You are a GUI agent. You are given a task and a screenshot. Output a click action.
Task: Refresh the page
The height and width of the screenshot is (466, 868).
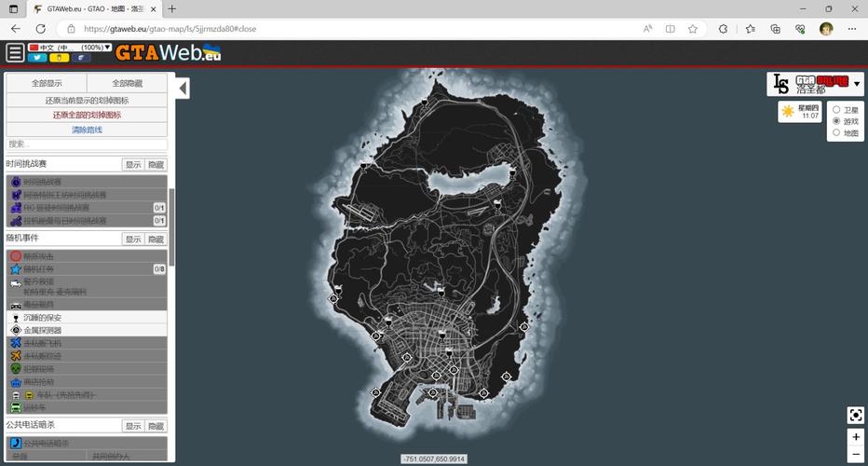point(40,29)
